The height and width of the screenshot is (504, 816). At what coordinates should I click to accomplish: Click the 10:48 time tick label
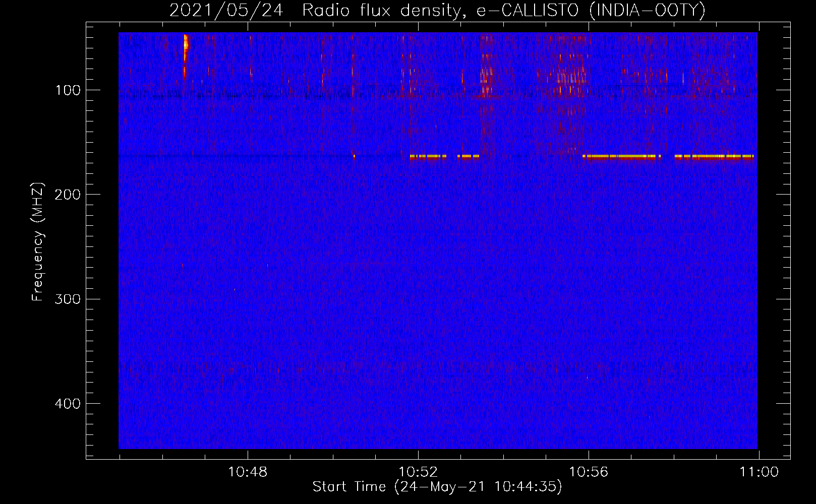(x=248, y=472)
